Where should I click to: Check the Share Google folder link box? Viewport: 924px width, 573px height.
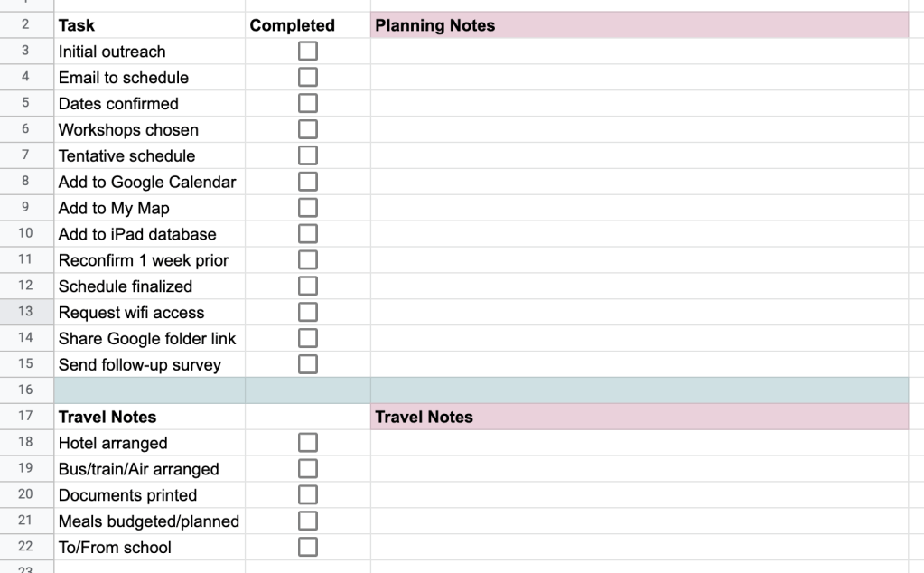[307, 337]
